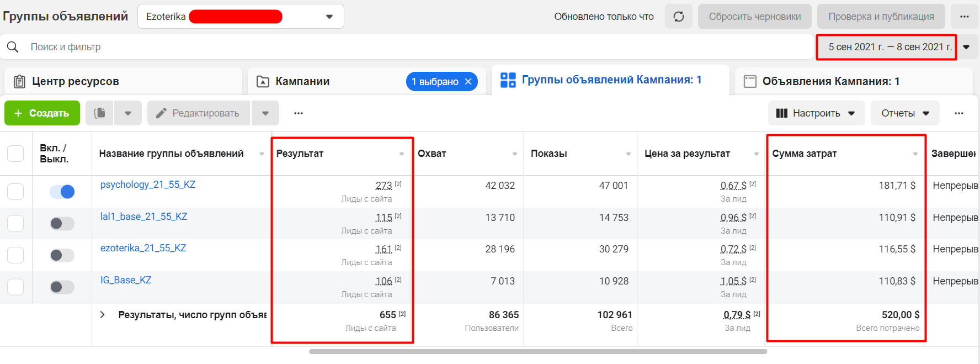The width and height of the screenshot is (980, 364).
Task: Turn off the psychology_21_55_KZ ad set toggle
Action: point(62,192)
